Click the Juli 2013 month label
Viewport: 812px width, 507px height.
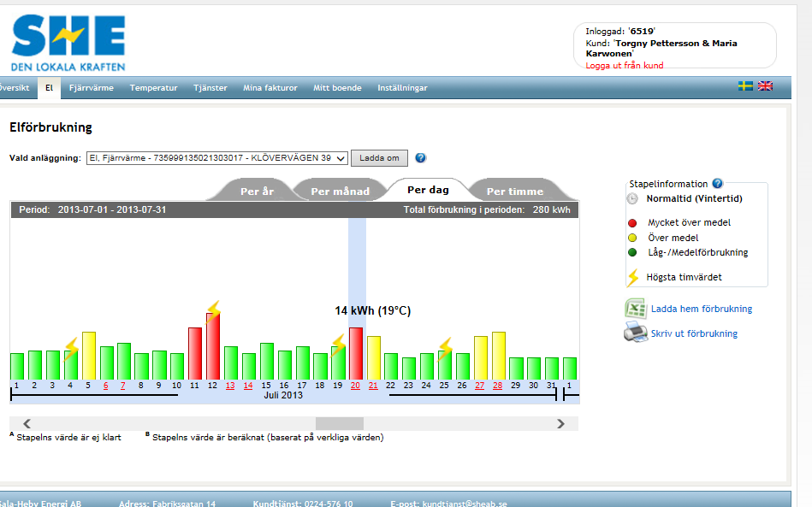283,395
